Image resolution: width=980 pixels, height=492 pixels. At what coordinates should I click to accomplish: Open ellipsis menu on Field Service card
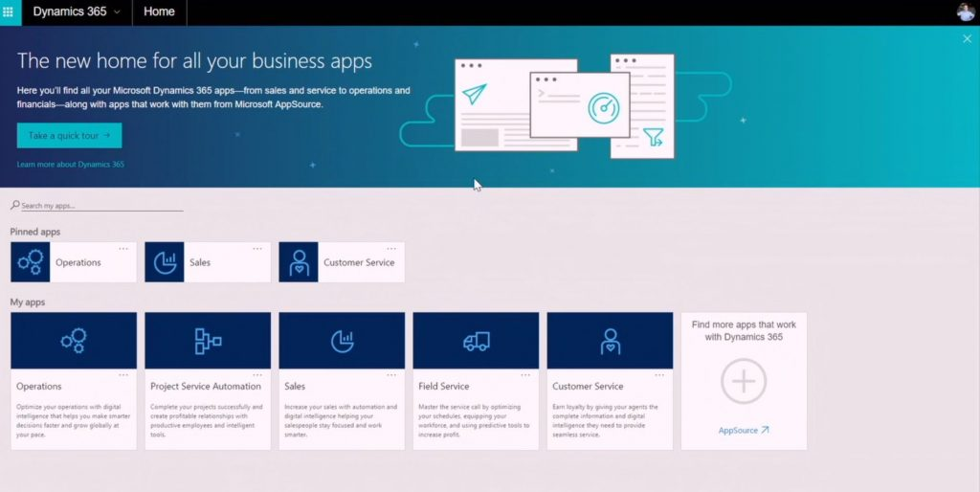525,375
